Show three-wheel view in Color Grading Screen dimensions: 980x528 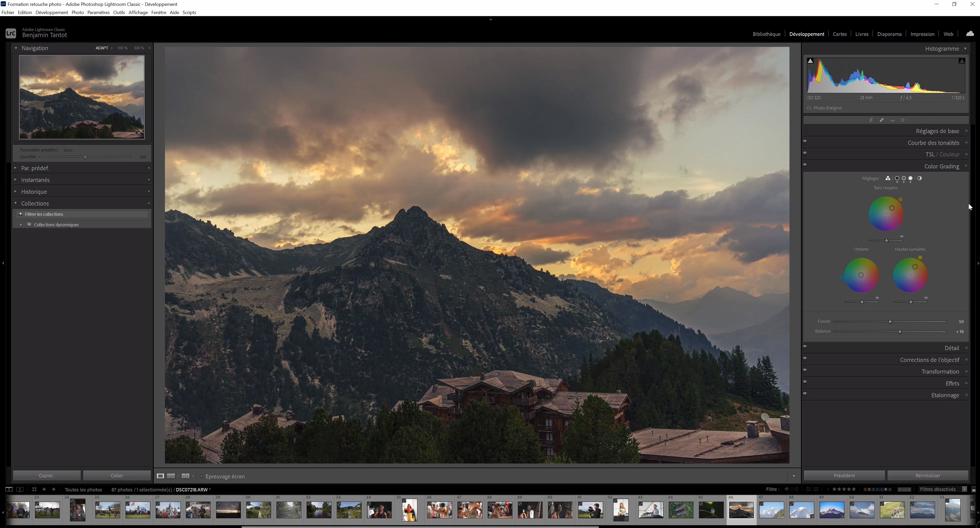tap(888, 179)
